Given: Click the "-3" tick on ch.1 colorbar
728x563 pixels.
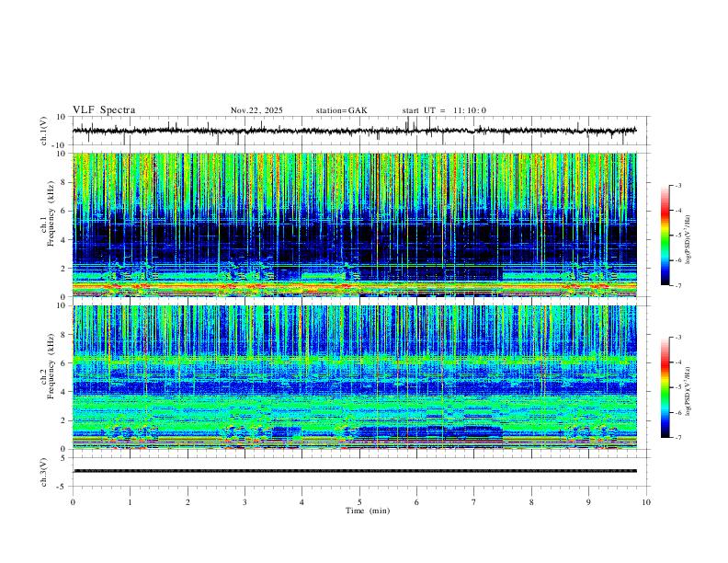Looking at the screenshot, I should tap(677, 185).
